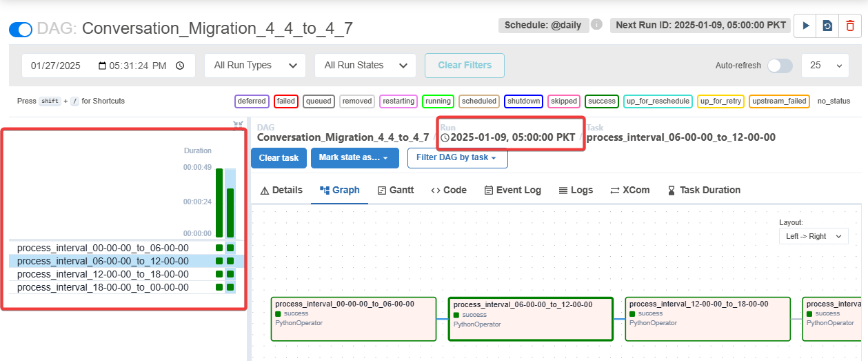Click the tallest green duration bar
The width and height of the screenshot is (868, 361).
coord(219,202)
